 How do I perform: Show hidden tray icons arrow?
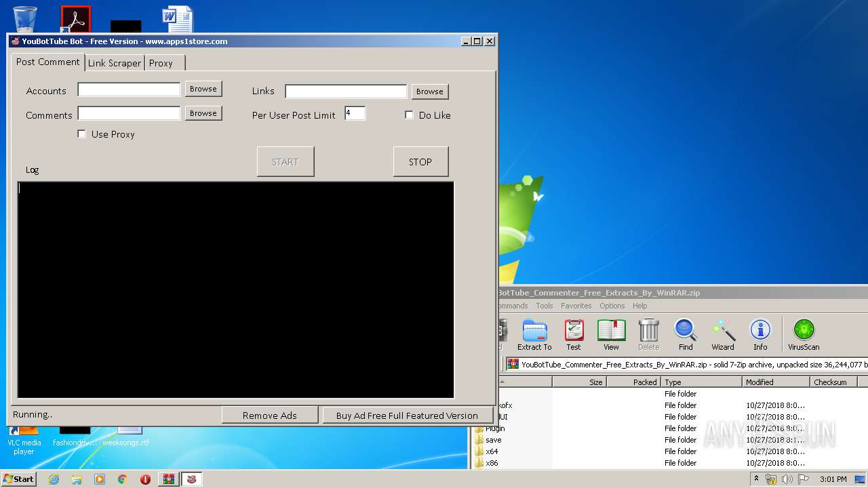coord(757,479)
